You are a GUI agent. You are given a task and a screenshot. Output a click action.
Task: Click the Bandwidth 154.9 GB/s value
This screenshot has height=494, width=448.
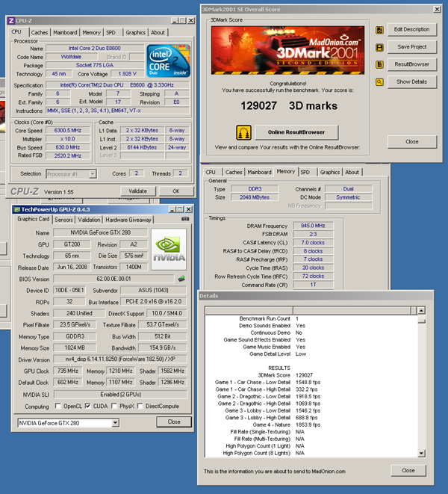[x=163, y=348]
